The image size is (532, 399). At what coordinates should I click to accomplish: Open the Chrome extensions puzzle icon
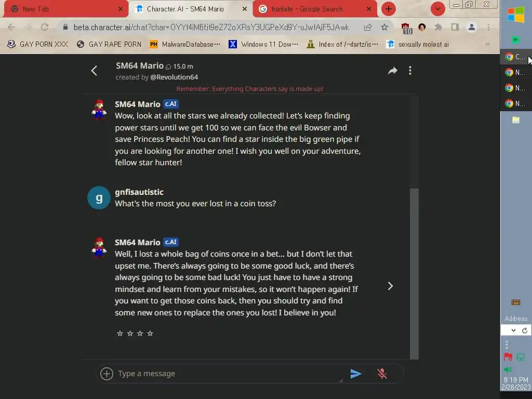pyautogui.click(x=438, y=27)
